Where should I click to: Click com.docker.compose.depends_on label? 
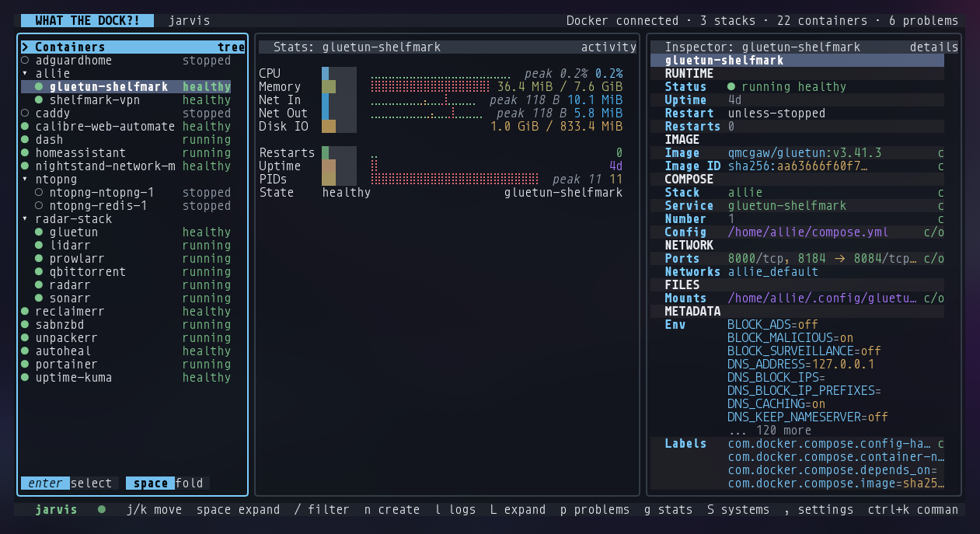click(x=832, y=470)
